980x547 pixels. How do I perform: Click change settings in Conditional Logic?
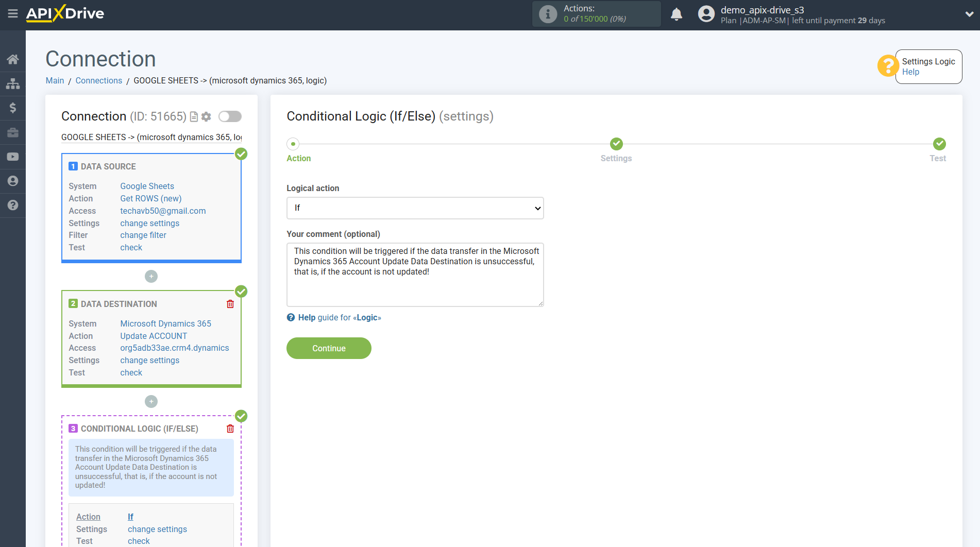point(158,529)
